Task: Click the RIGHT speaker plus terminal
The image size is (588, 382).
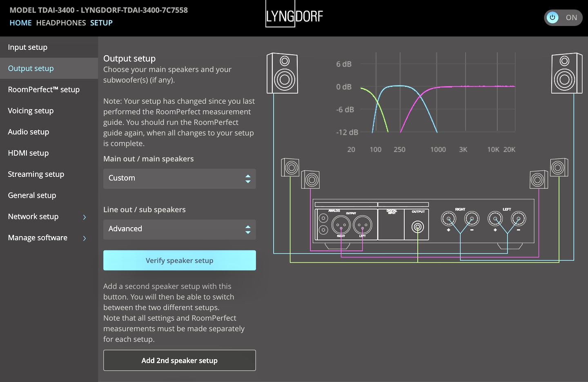Action: 448,219
